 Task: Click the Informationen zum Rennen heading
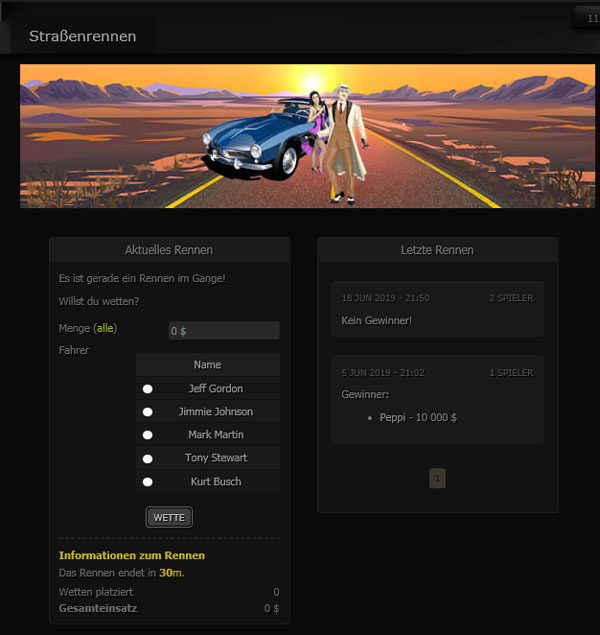coord(132,555)
